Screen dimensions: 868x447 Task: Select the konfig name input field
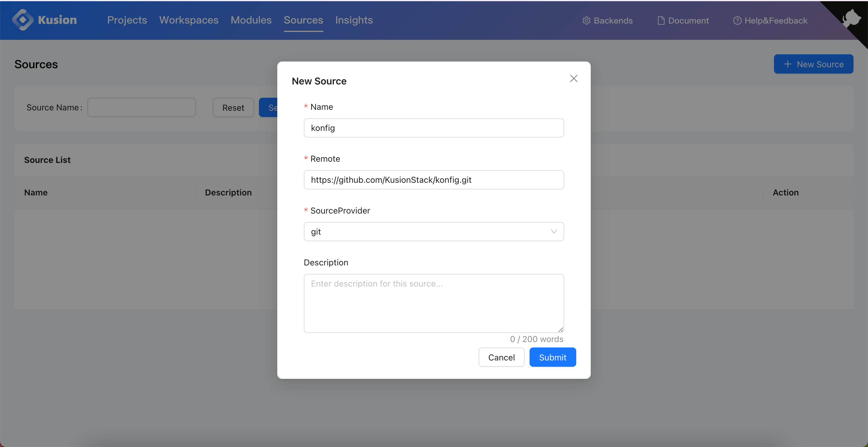[434, 128]
